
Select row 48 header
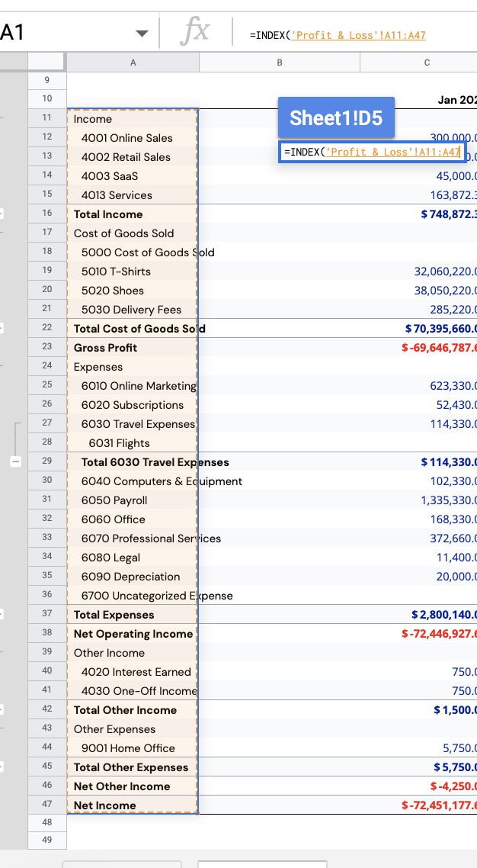(47, 822)
